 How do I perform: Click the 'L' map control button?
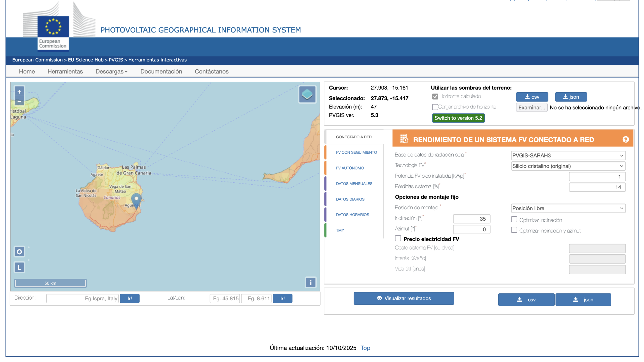[19, 267]
